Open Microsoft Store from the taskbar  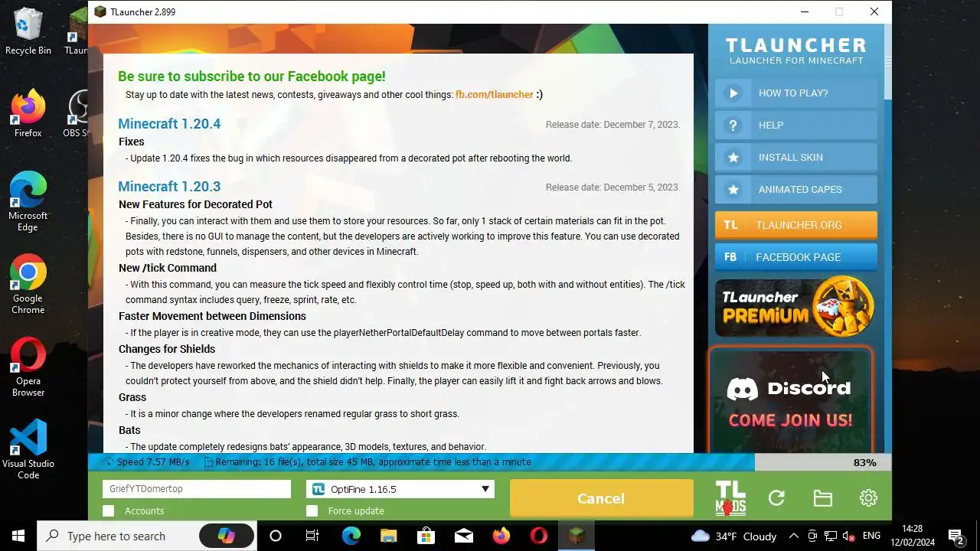pos(426,536)
